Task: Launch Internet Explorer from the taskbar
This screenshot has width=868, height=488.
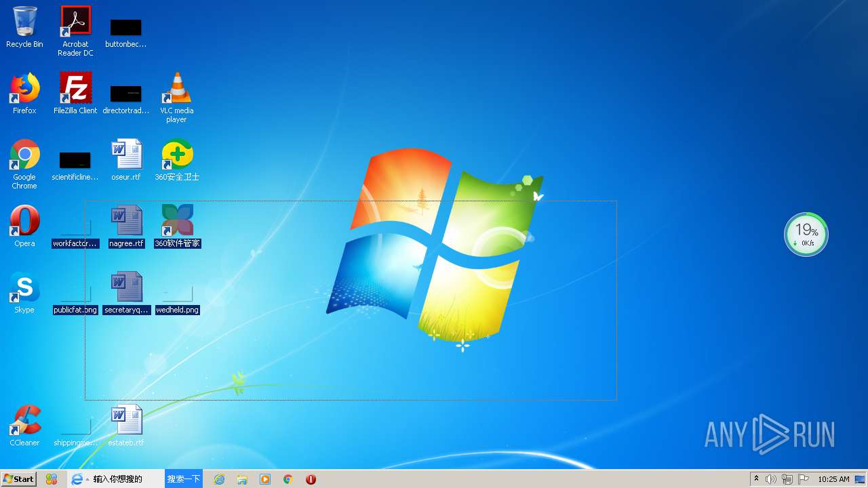Action: pos(219,479)
